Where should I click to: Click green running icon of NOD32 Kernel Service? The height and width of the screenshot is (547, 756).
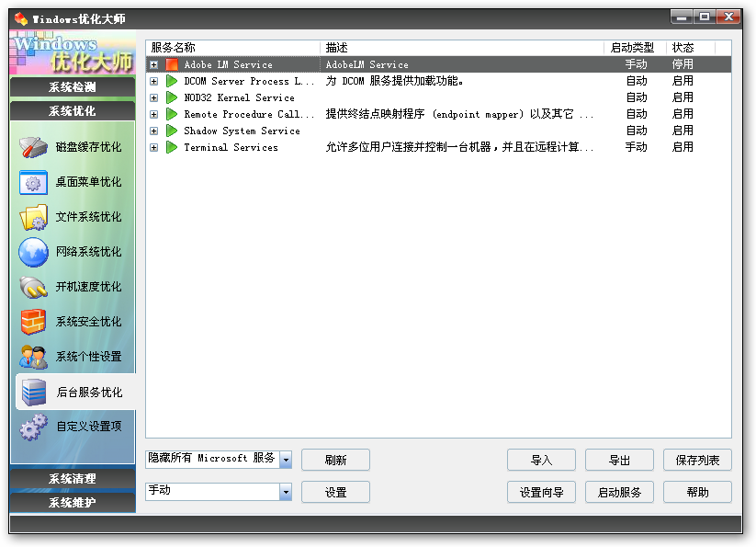(x=172, y=97)
